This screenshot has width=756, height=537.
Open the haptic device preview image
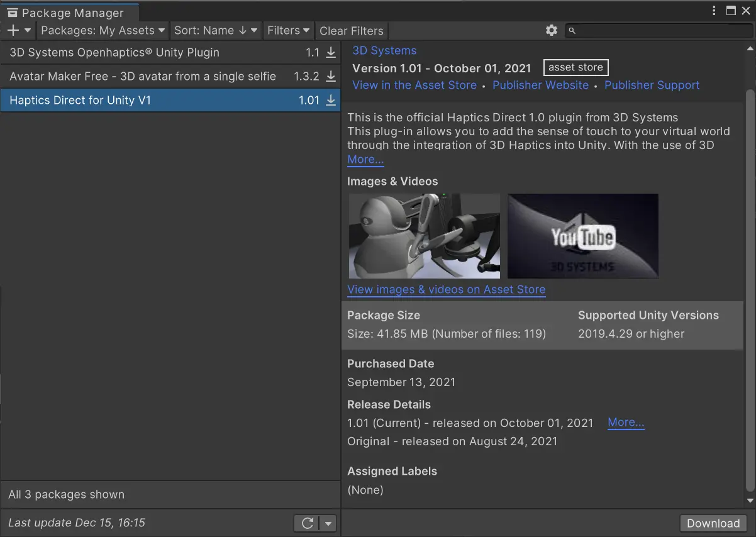tap(425, 236)
